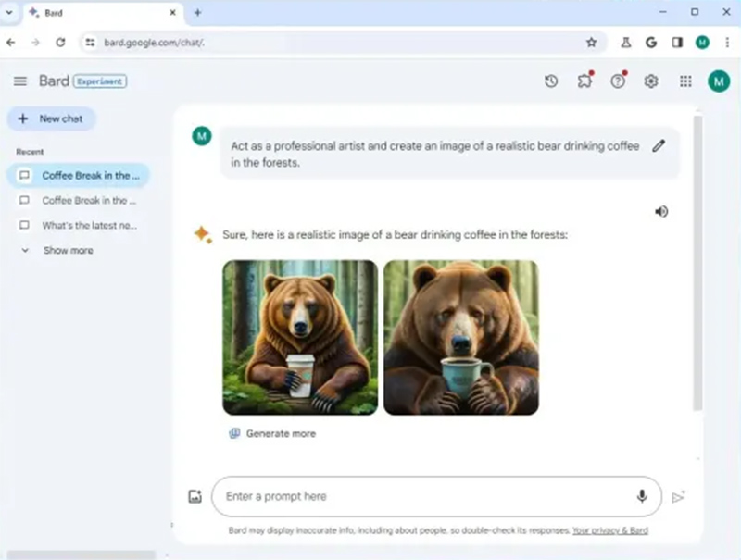Open "What's the latest ne..." chat
741x560 pixels.
pos(78,225)
